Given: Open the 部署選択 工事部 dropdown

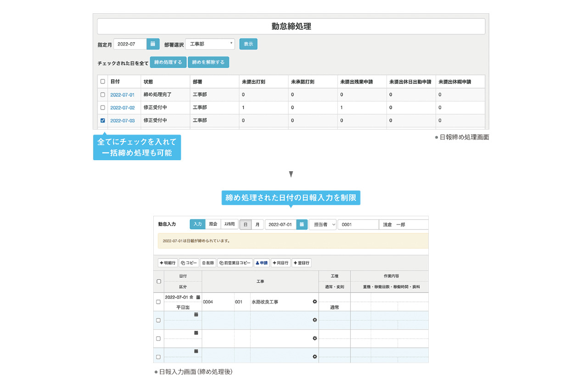Looking at the screenshot, I should point(210,44).
